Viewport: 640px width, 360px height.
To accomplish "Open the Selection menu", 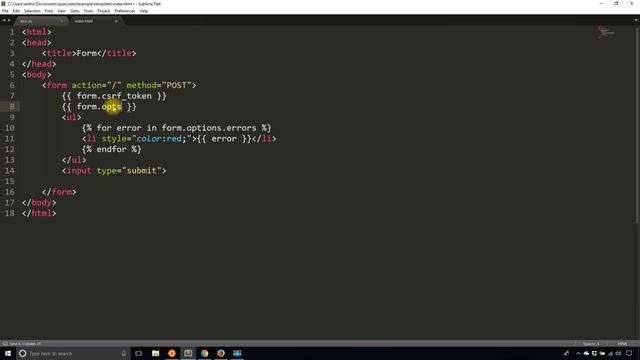I will [32, 11].
